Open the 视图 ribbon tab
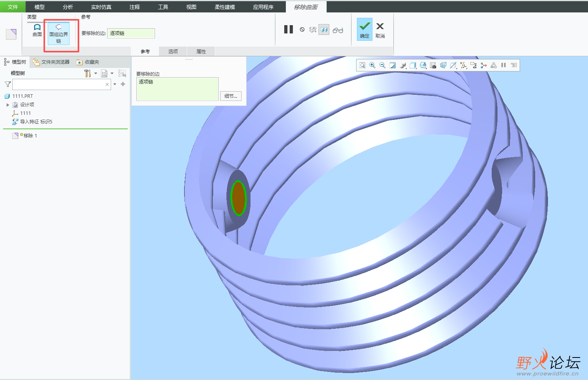The width and height of the screenshot is (588, 380). pyautogui.click(x=191, y=7)
